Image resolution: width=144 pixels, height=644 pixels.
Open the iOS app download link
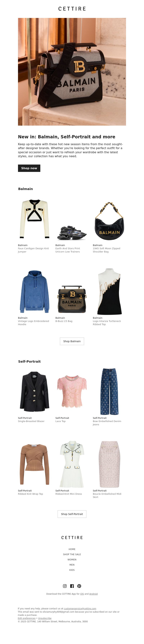(82, 594)
